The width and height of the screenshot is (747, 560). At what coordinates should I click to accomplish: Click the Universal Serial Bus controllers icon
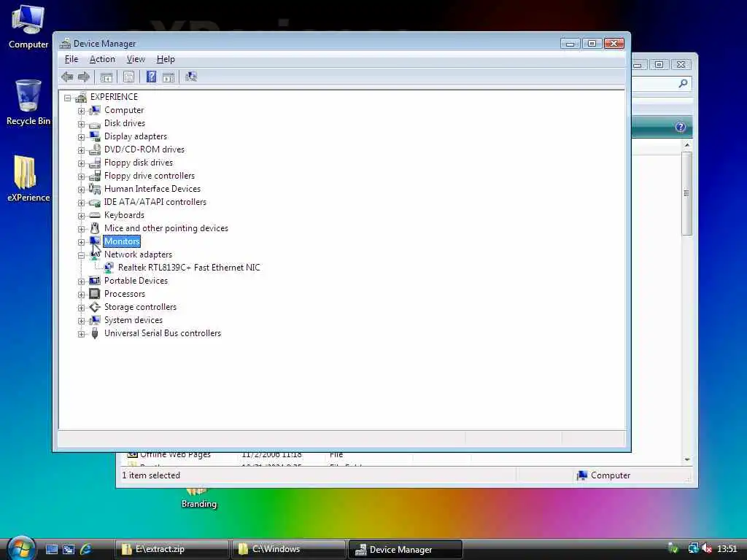pos(95,333)
